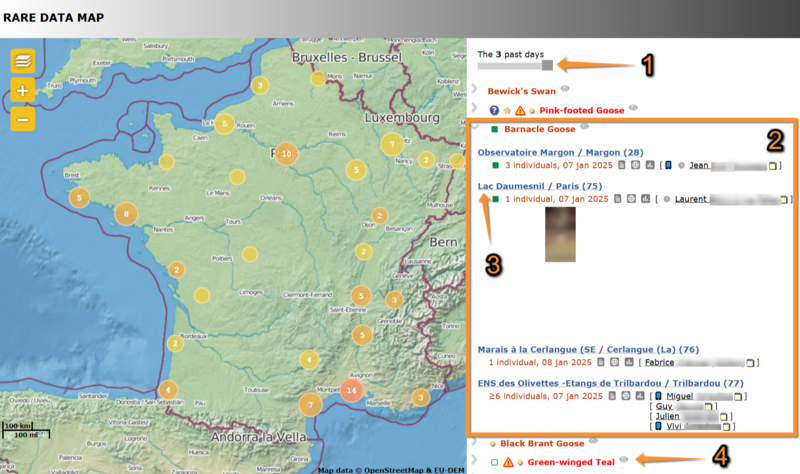Click the globe map icon for Observatoire Margon
The height and width of the screenshot is (474, 800).
632,165
